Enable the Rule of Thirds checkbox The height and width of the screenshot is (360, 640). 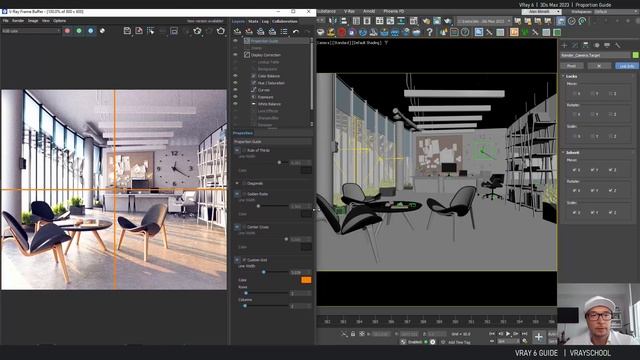pos(244,150)
